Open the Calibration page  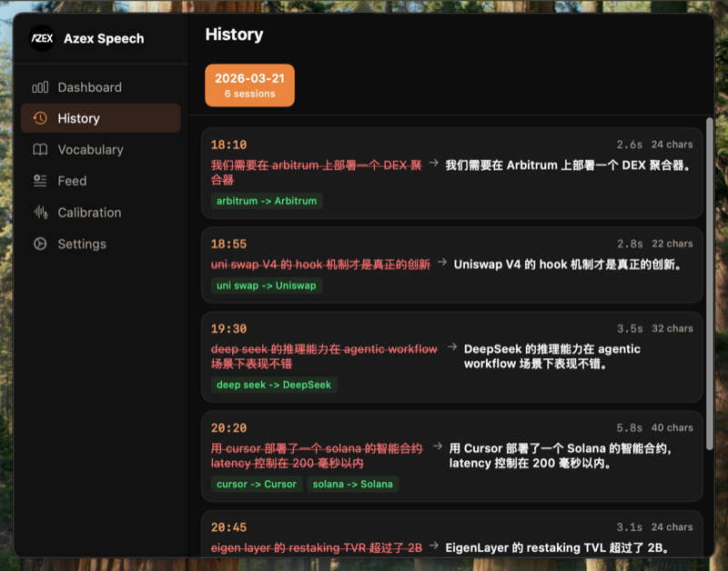click(101, 212)
